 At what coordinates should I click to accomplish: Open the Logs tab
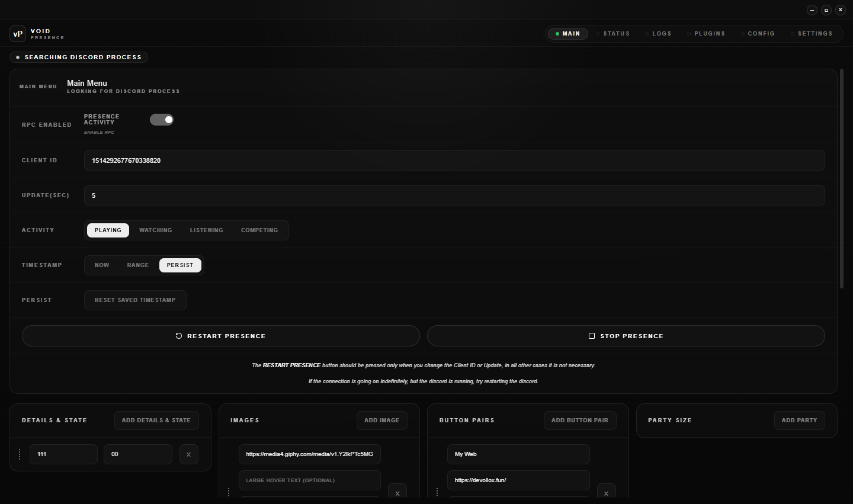point(658,34)
